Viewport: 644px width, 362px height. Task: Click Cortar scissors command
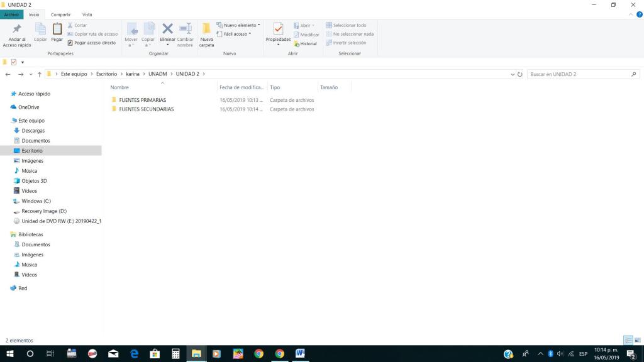point(77,25)
